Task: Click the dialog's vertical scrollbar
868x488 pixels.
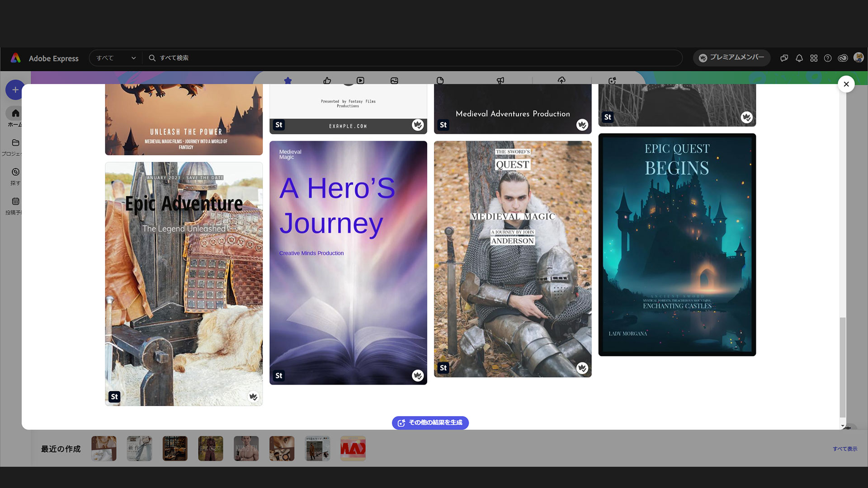Action: [x=842, y=367]
